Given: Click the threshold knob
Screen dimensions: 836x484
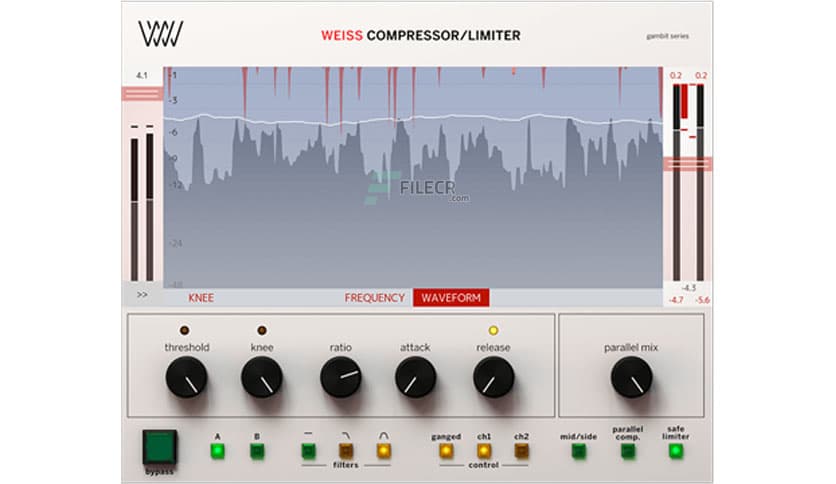Looking at the screenshot, I should pos(187,377).
